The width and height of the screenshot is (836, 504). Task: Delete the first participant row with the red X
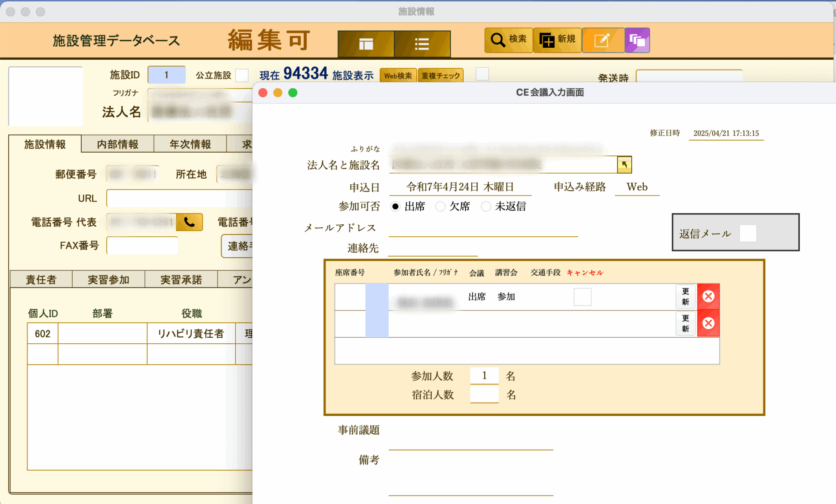tap(708, 296)
